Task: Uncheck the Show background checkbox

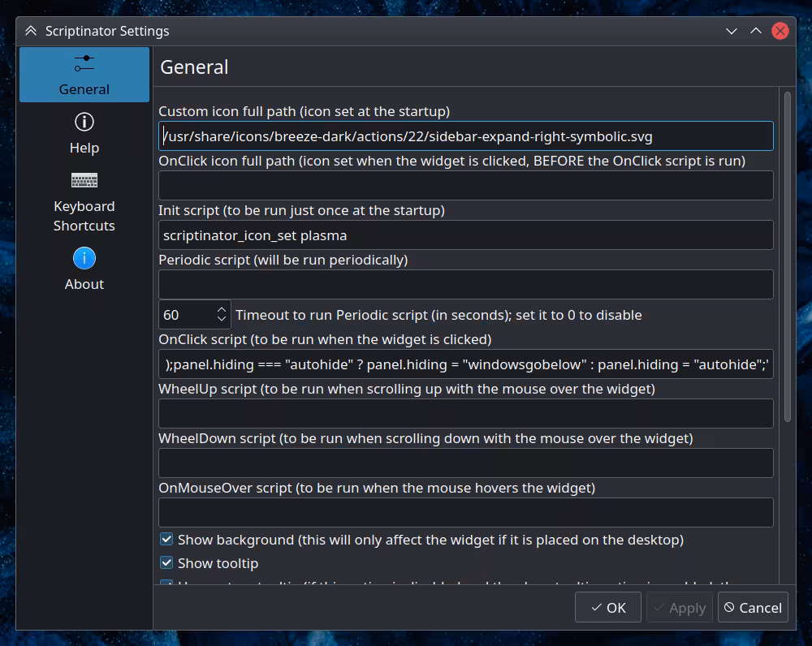Action: [166, 540]
